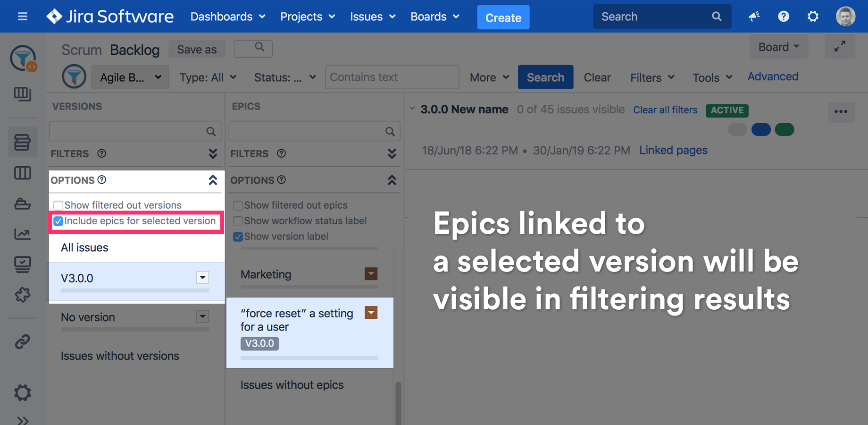
Task: Open the backlog icon in left sidebar
Action: coord(22,142)
